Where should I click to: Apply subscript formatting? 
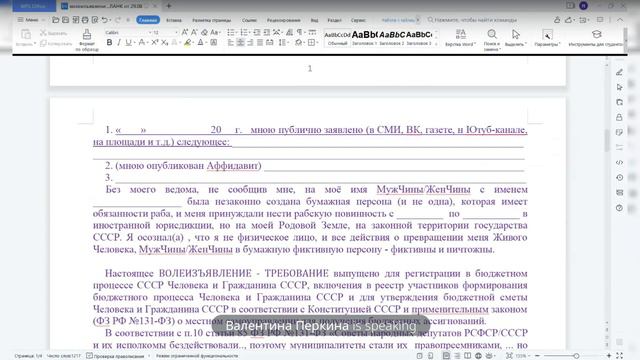tap(164, 42)
